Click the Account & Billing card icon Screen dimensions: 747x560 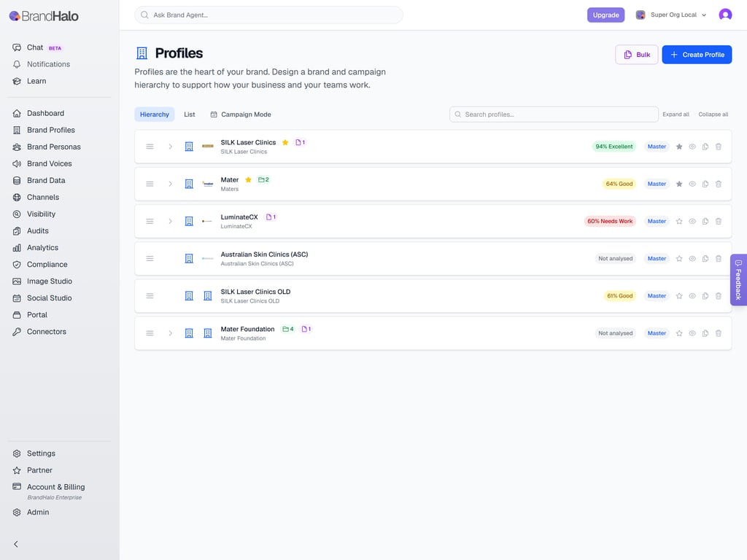pos(17,486)
